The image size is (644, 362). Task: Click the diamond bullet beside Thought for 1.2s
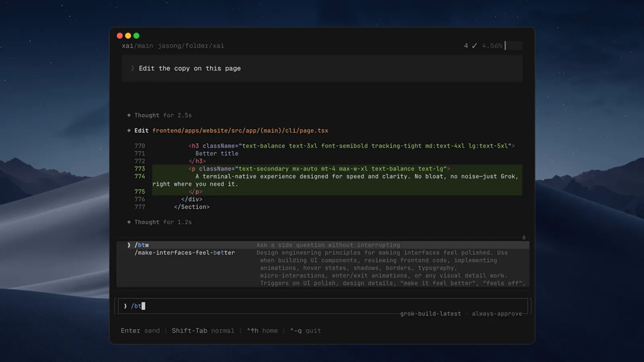129,222
